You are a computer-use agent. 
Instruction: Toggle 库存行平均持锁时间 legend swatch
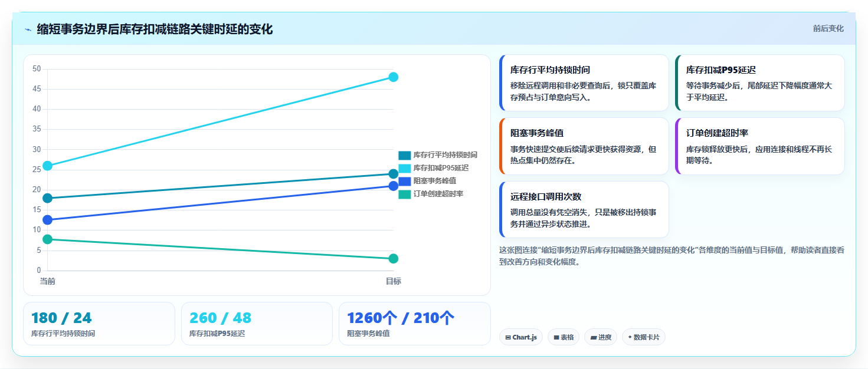pos(404,155)
